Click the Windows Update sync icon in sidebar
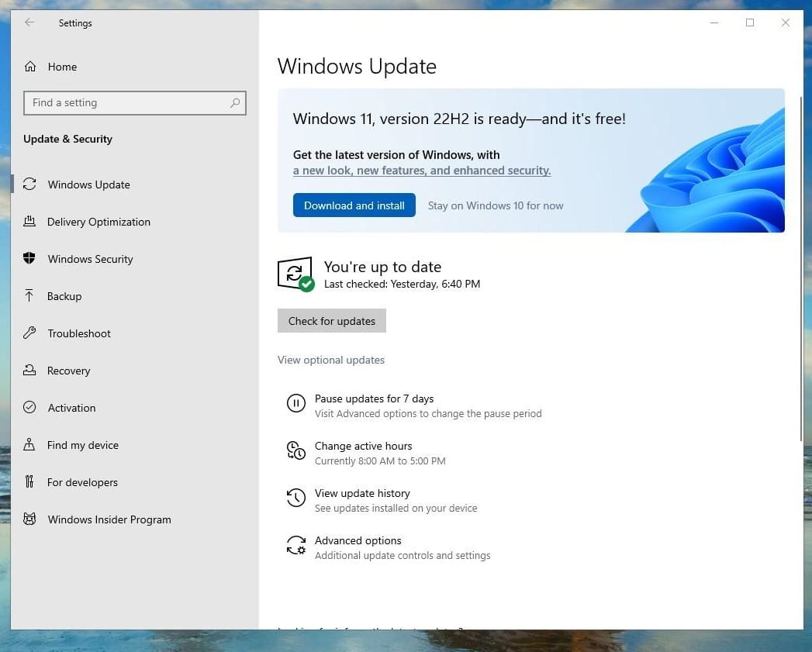This screenshot has height=652, width=812. click(x=29, y=185)
